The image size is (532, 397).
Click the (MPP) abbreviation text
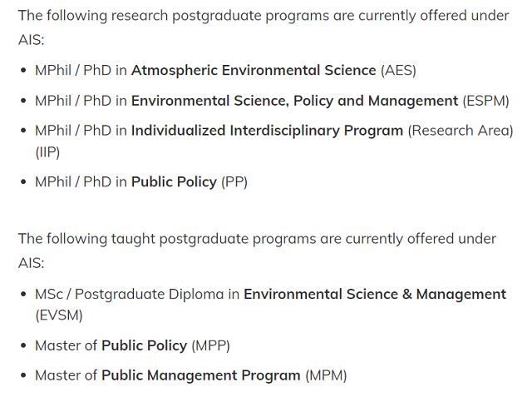[x=210, y=346]
